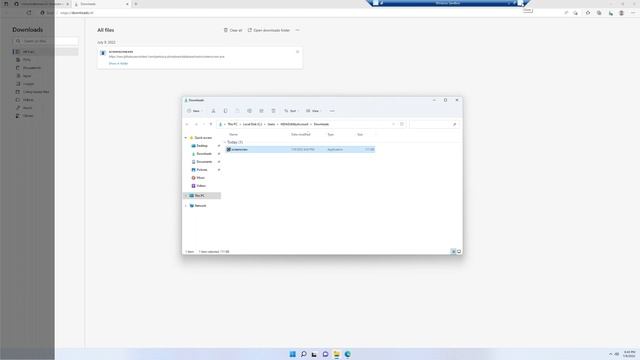Screen dimensions: 640x360
Task: Click Search downloads field in Edge
Action: click(x=45, y=41)
